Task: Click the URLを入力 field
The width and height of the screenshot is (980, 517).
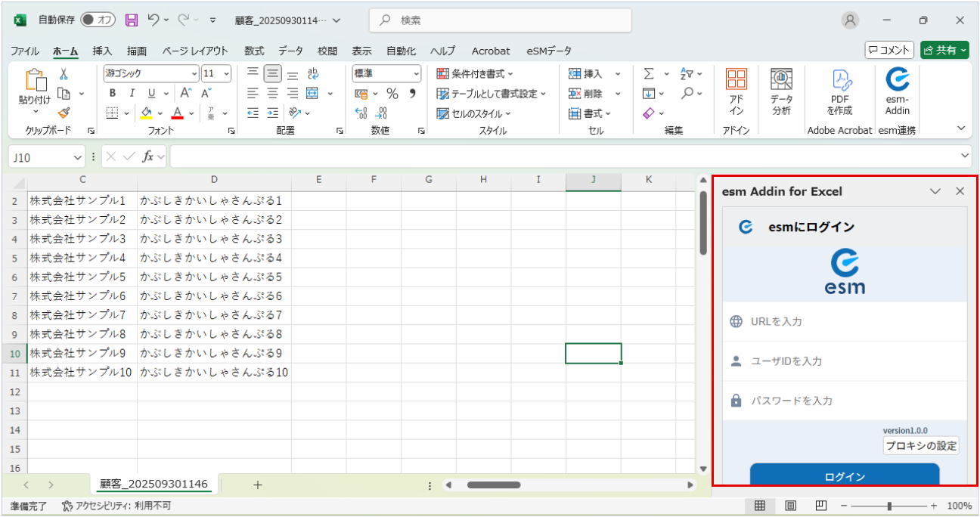Action: 845,321
